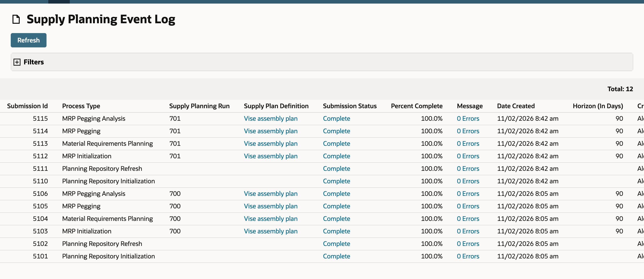Click Complete status for submission 5114

pyautogui.click(x=336, y=131)
